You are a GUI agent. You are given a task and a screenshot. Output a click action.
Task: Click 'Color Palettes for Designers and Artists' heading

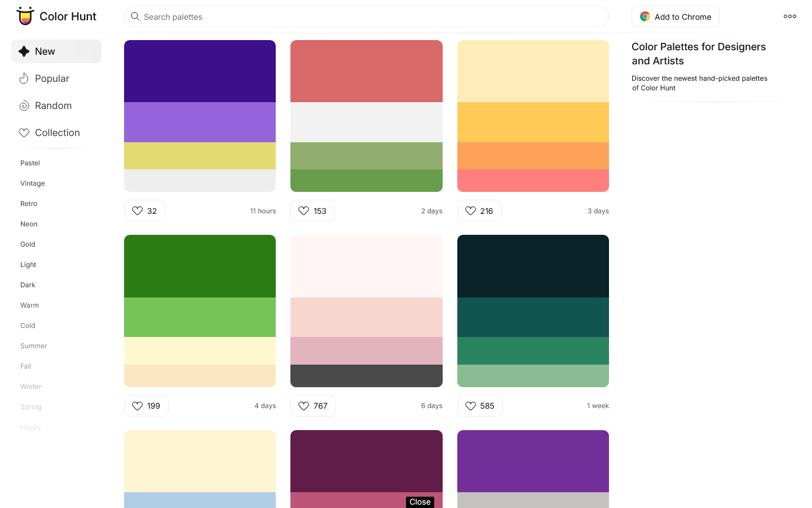699,54
